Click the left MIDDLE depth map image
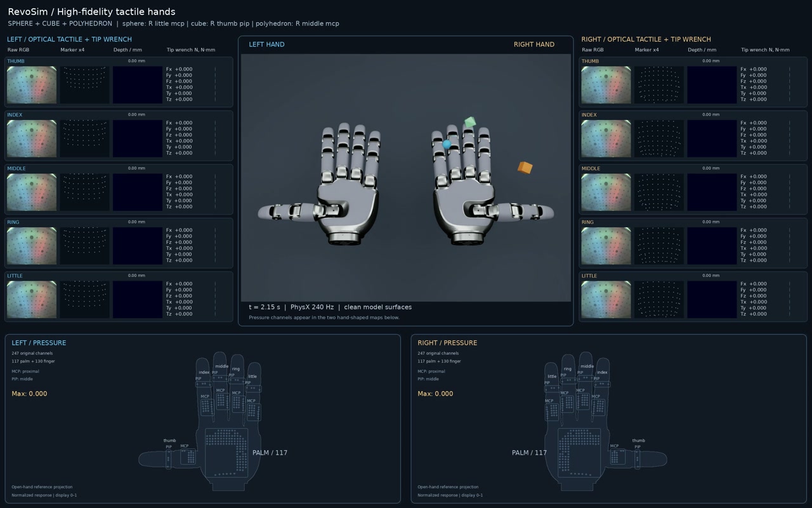 click(x=138, y=192)
